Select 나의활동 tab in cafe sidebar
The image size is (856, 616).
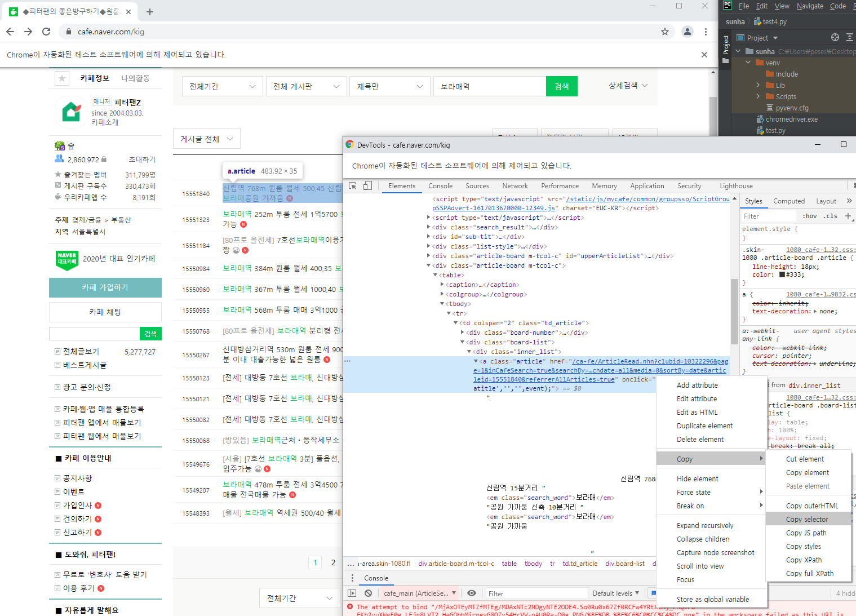pyautogui.click(x=136, y=78)
